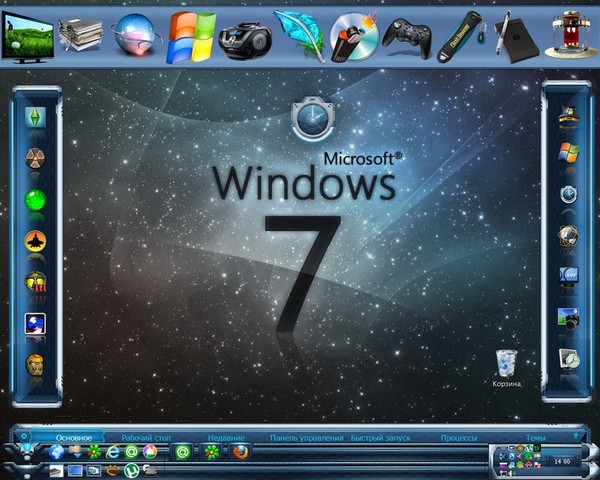Open the ringed globe icon in right dock
This screenshot has height=480, width=600.
point(568,236)
